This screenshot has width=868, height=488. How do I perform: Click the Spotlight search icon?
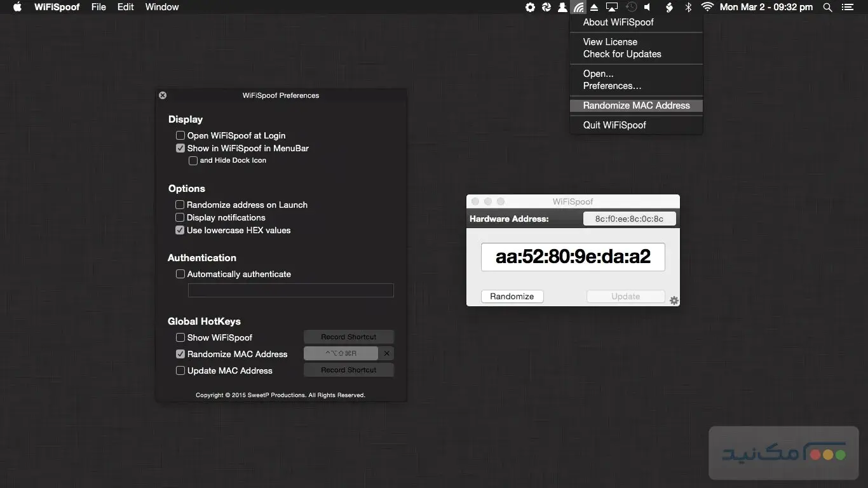(827, 7)
